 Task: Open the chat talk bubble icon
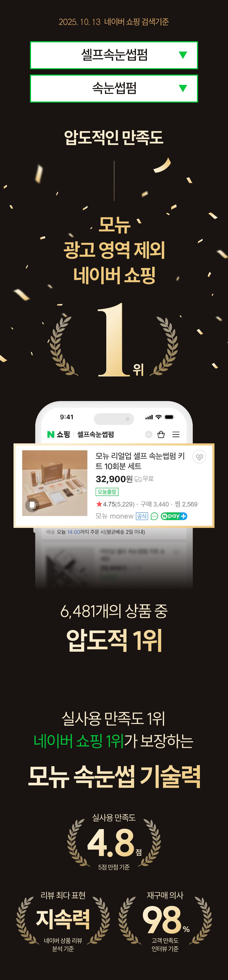tap(154, 516)
